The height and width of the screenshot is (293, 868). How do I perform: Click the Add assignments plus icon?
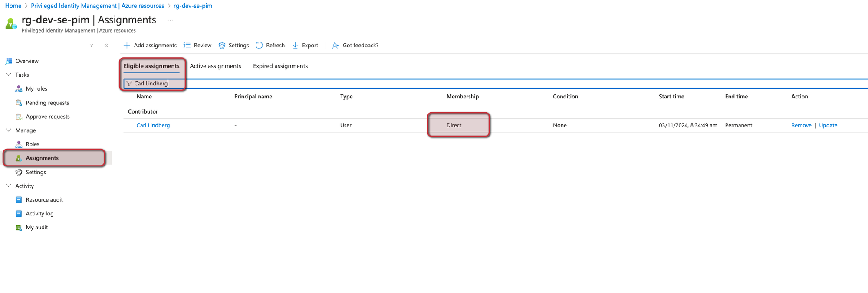pyautogui.click(x=127, y=45)
